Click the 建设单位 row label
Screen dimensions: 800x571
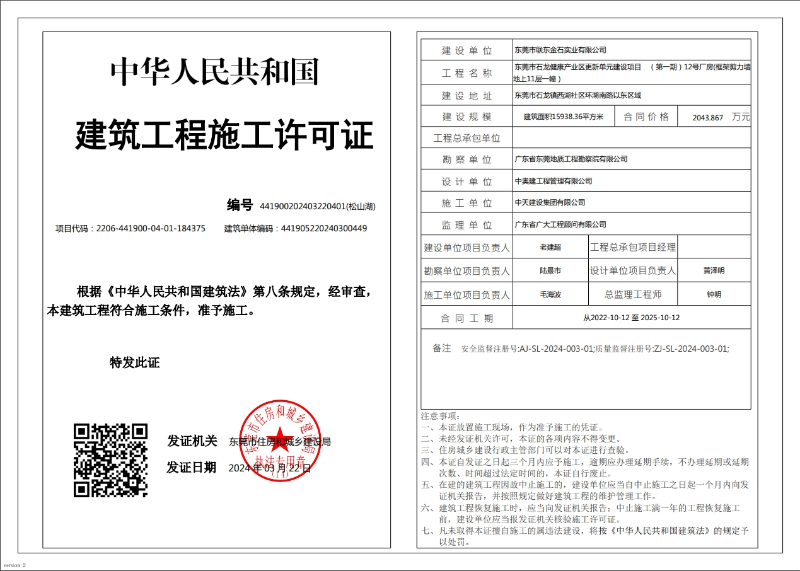(x=467, y=50)
